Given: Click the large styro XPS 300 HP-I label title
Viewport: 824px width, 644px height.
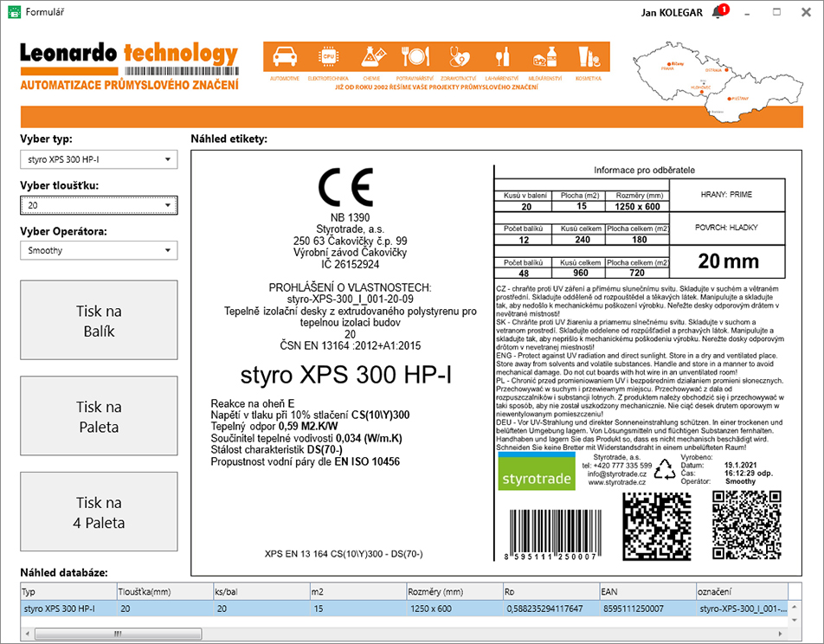Looking at the screenshot, I should [x=346, y=375].
